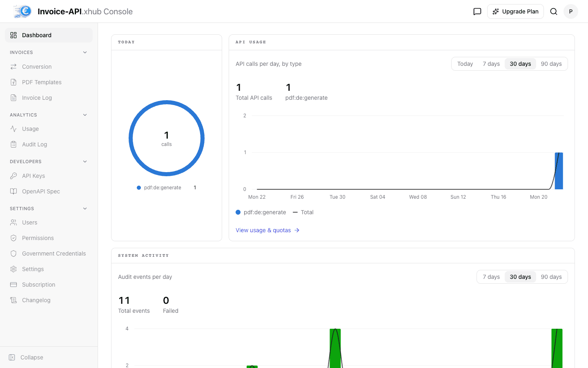Viewport: 588px width, 368px height.
Task: Click the '11' Total events value
Action: coord(124,301)
